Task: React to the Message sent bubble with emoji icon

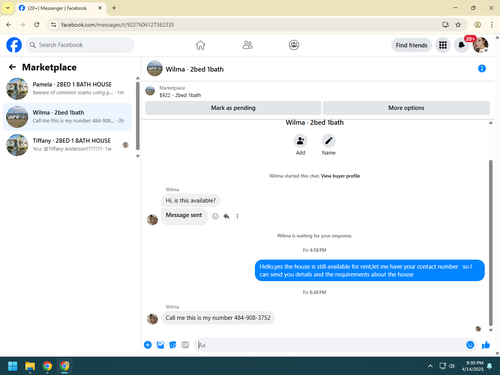Action: tap(215, 216)
